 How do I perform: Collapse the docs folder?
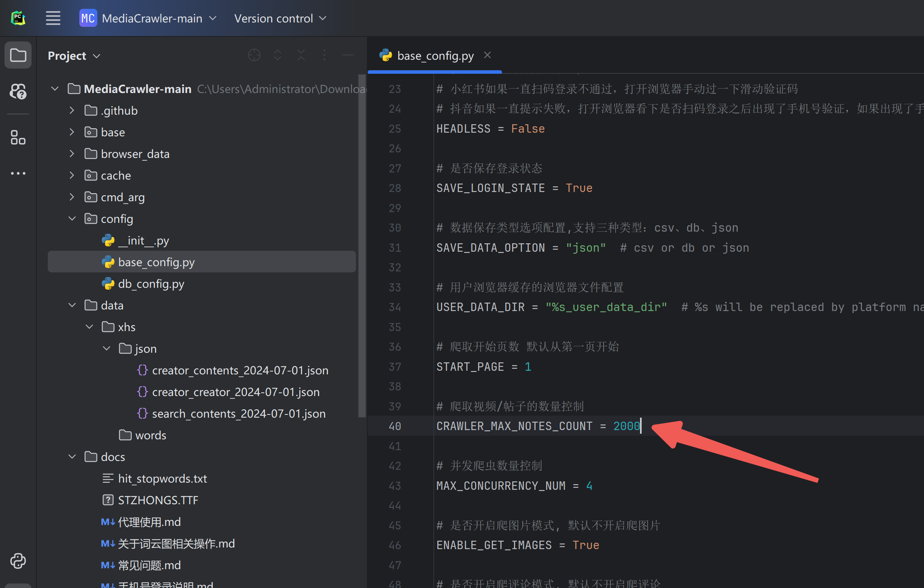pos(72,457)
